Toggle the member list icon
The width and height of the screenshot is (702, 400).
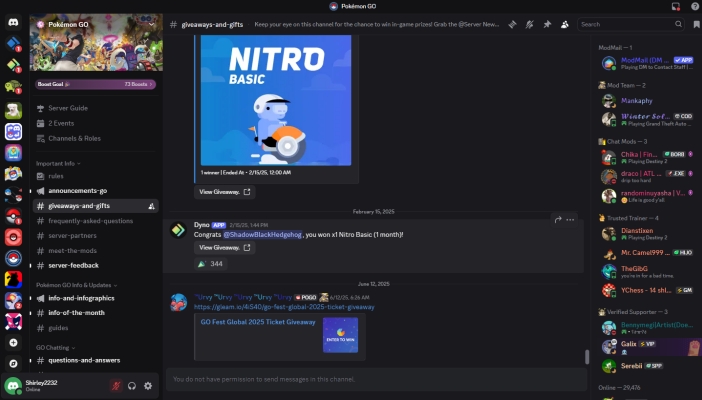click(x=565, y=25)
